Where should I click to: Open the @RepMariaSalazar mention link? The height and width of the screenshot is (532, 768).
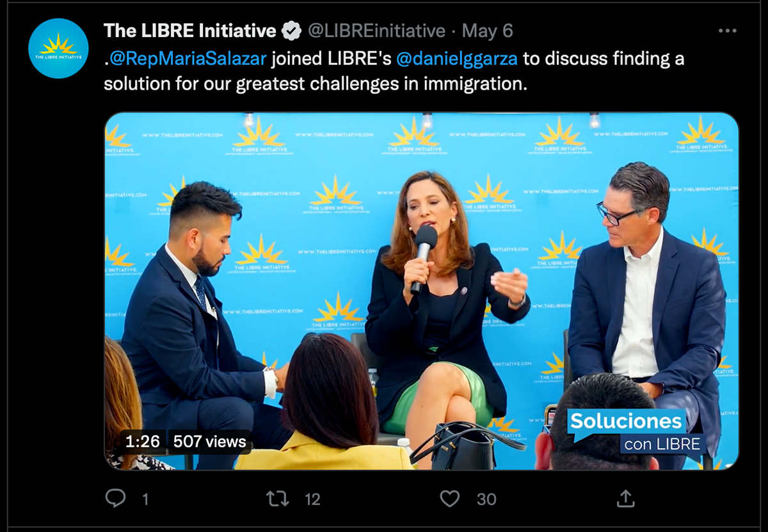pos(188,59)
